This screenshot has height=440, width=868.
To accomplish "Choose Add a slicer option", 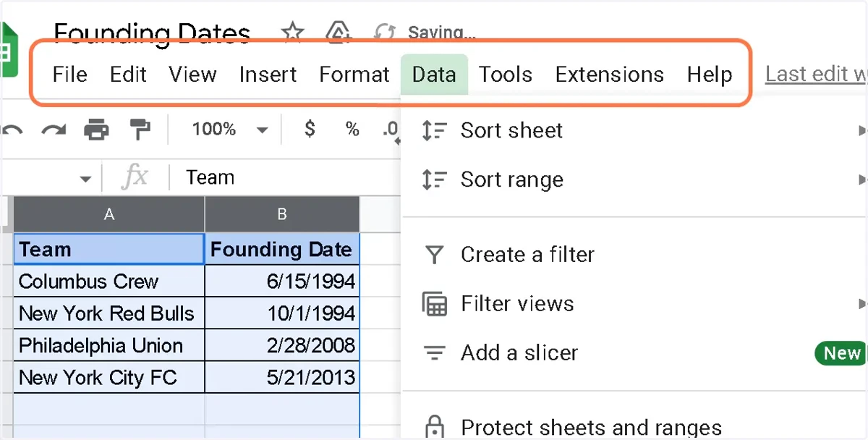I will tap(635, 353).
